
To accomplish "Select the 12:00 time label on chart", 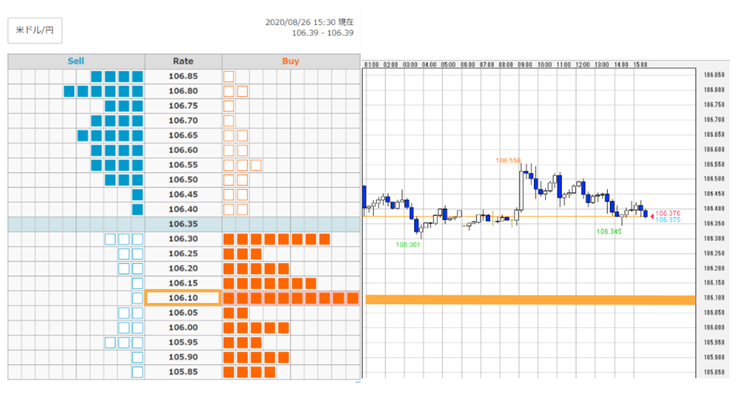I will coord(582,65).
